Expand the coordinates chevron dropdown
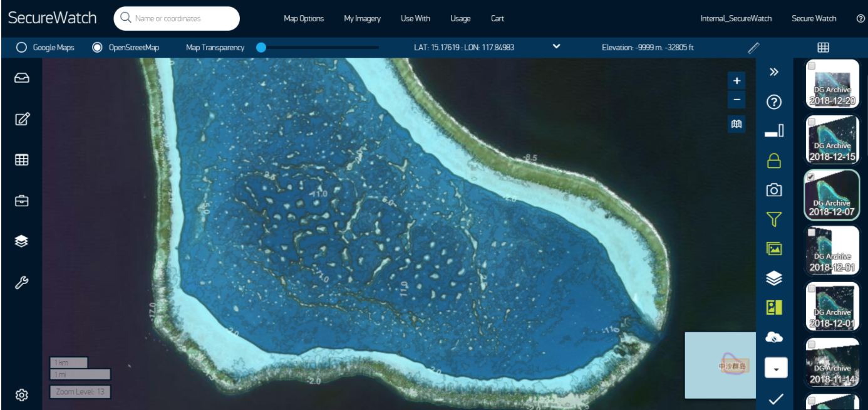 point(556,47)
